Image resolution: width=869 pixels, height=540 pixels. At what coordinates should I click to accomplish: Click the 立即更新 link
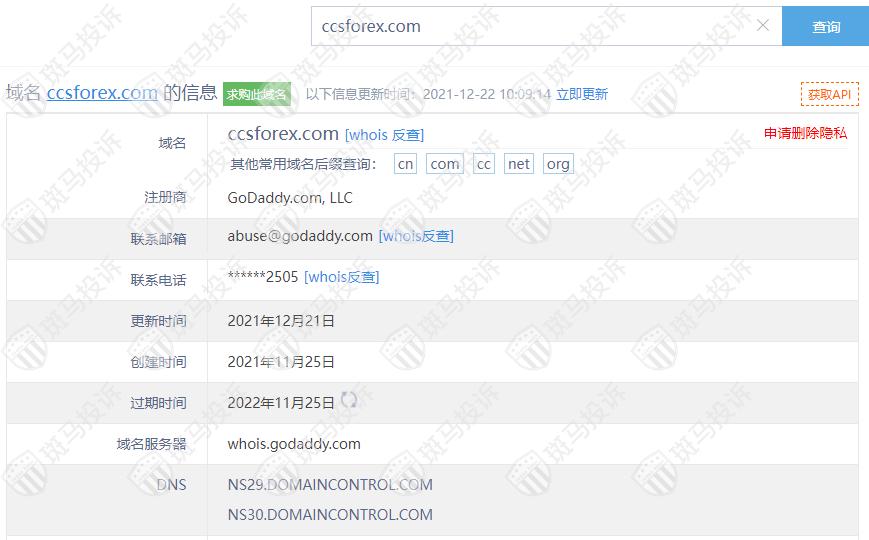pos(582,94)
